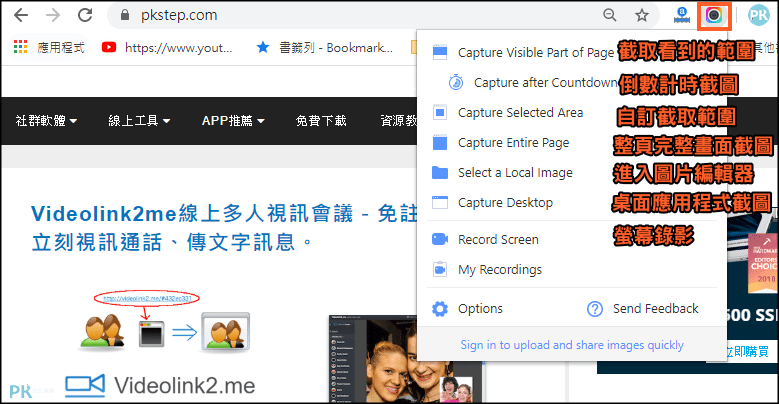This screenshot has height=404, width=779.
Task: Click the Capture Visible Part icon
Action: [x=440, y=53]
